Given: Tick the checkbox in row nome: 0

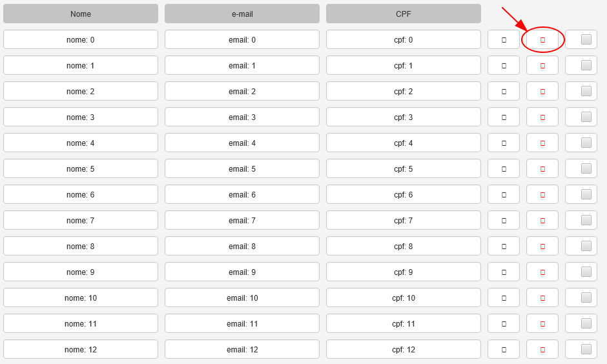Looking at the screenshot, I should [586, 39].
